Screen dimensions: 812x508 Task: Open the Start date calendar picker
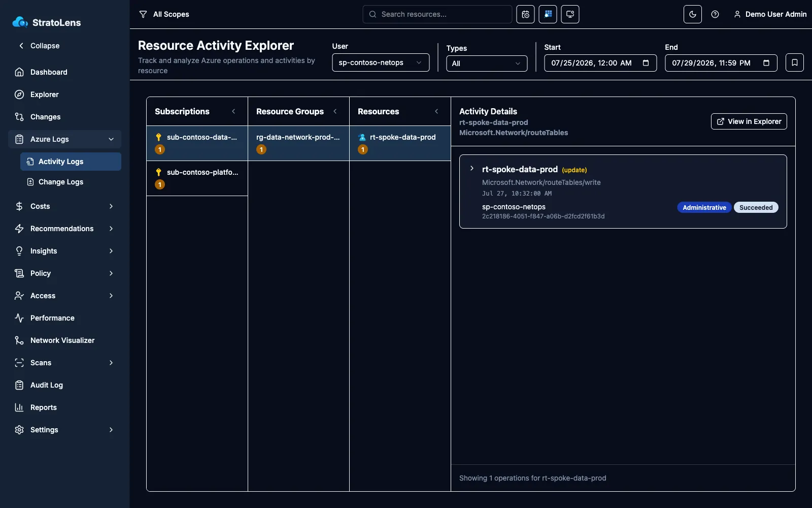[646, 63]
